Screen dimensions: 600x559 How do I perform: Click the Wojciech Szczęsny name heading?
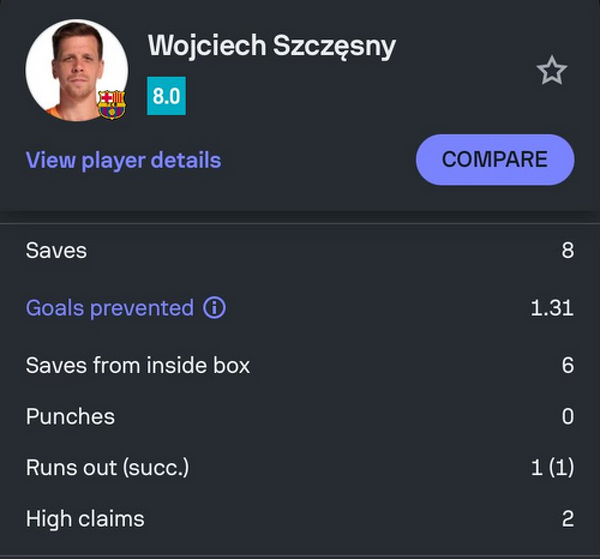click(x=272, y=46)
